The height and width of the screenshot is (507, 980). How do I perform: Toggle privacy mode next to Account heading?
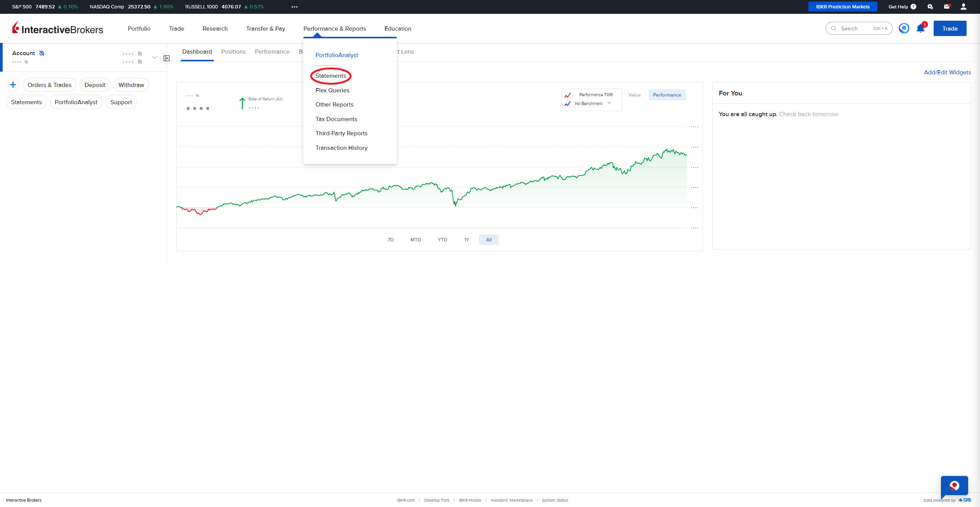pyautogui.click(x=42, y=53)
